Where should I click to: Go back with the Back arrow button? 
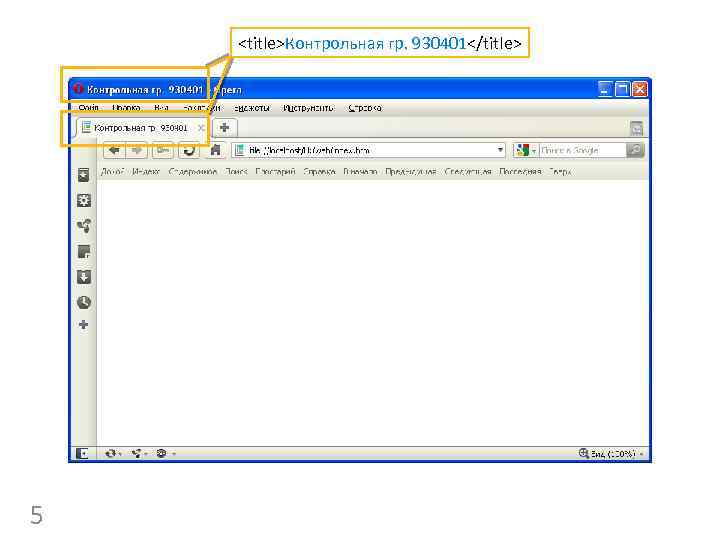114,150
